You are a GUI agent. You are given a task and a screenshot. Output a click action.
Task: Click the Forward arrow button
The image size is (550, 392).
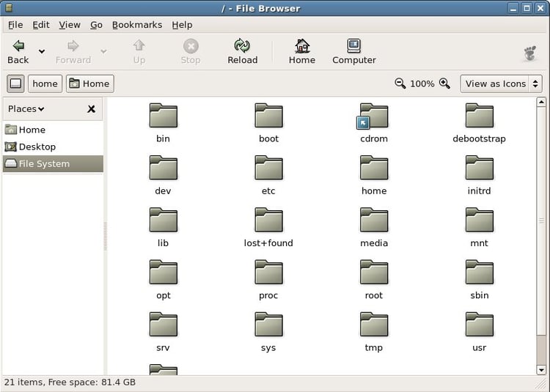point(73,51)
